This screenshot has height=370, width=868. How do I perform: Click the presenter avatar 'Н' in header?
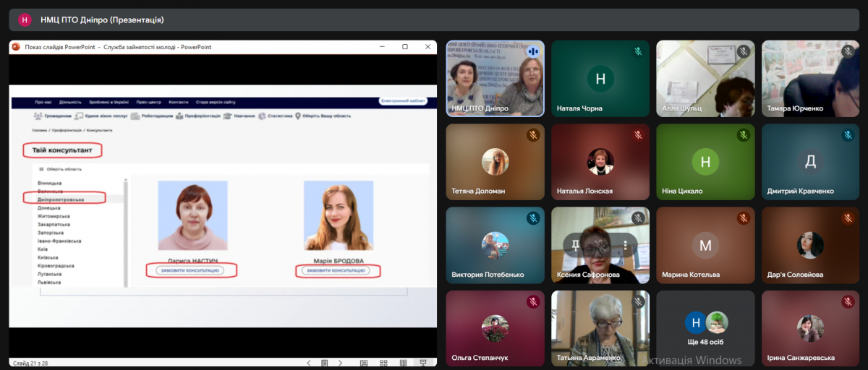point(25,20)
